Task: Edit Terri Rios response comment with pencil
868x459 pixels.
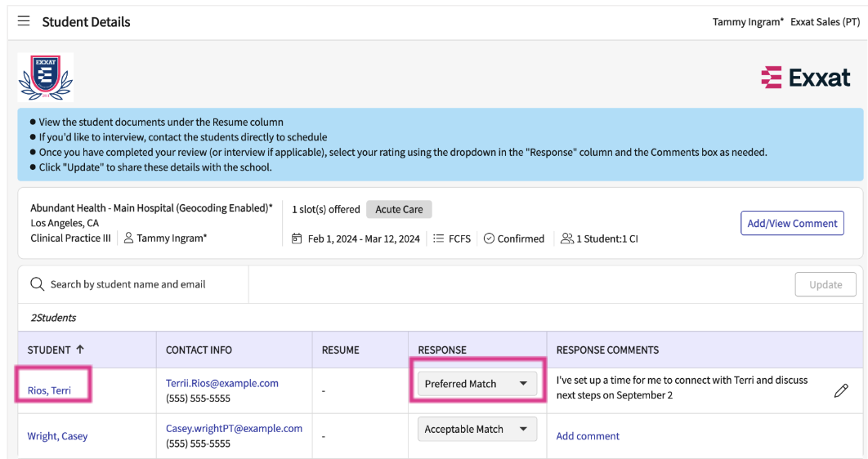Action: point(840,390)
